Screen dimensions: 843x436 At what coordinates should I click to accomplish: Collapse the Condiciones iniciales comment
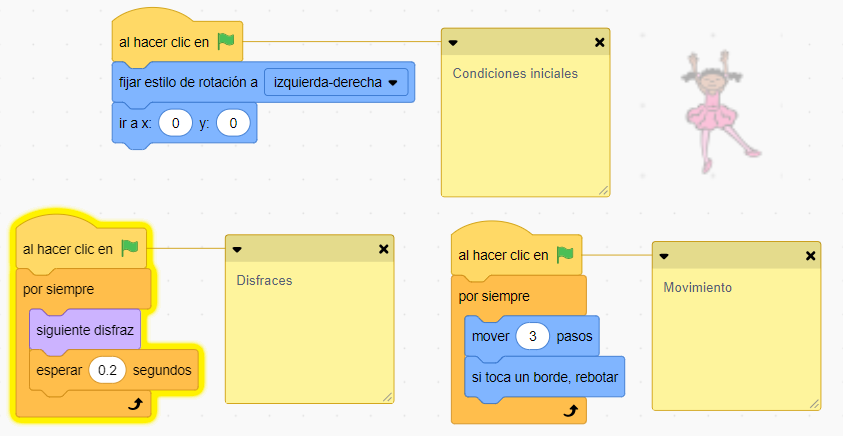(x=453, y=43)
